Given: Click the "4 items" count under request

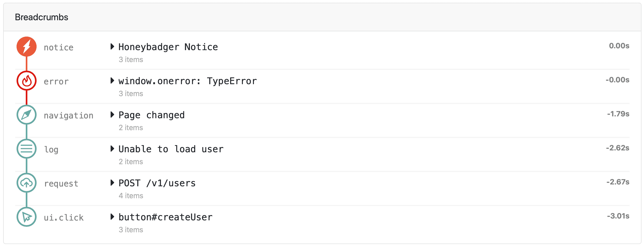Looking at the screenshot, I should click(x=131, y=196).
